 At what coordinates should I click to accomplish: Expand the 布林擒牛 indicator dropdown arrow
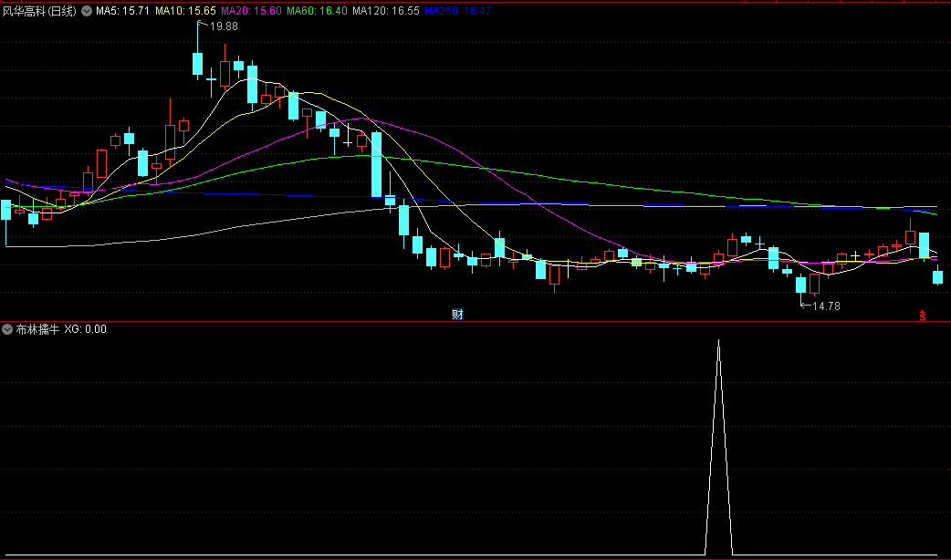[x=7, y=329]
